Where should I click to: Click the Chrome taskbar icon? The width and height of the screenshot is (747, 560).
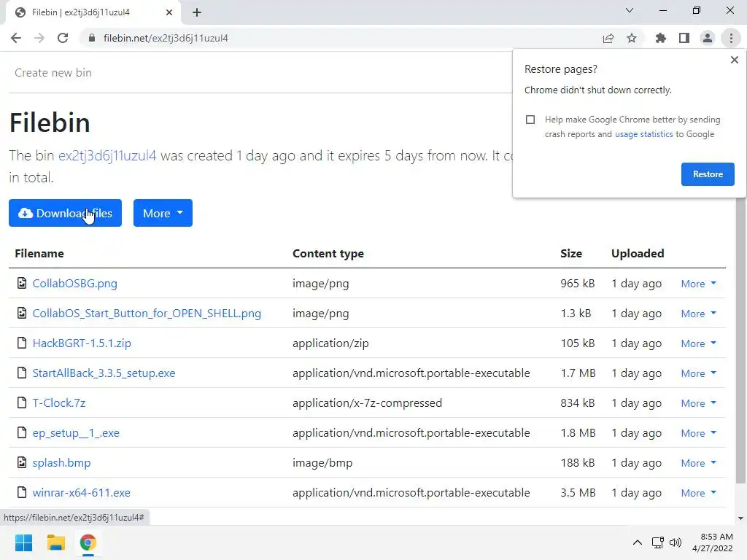(x=88, y=542)
